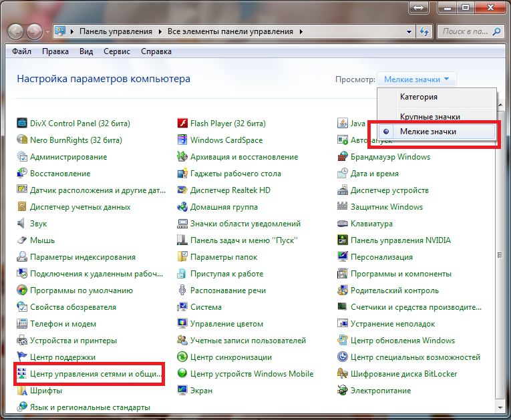
Task: Open the Центр синхронизации green icon
Action: coord(182,357)
